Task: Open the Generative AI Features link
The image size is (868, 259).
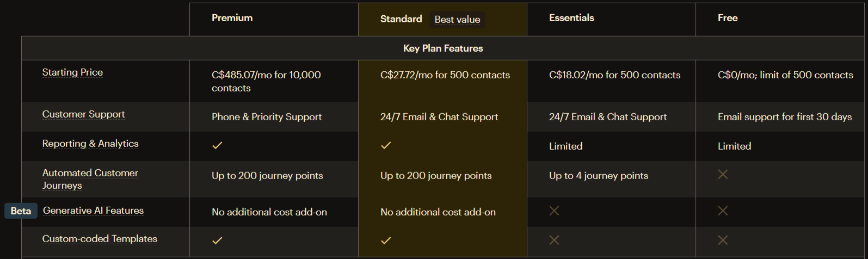Action: 93,211
